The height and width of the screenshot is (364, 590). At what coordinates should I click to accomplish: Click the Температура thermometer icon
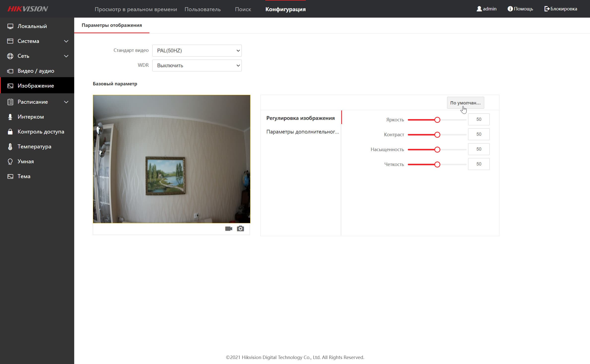10,147
